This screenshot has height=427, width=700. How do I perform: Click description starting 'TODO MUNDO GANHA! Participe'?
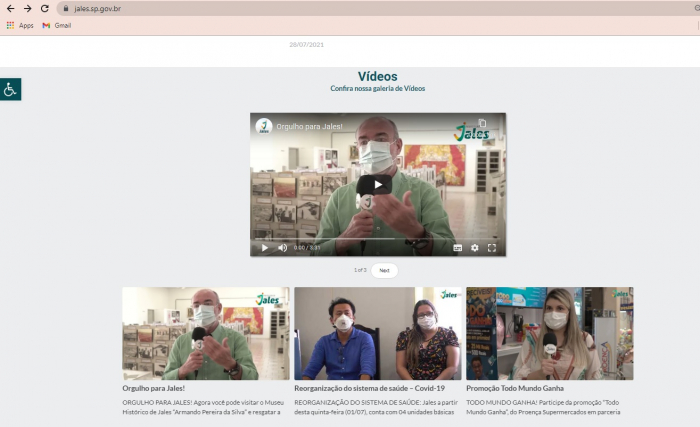point(543,407)
